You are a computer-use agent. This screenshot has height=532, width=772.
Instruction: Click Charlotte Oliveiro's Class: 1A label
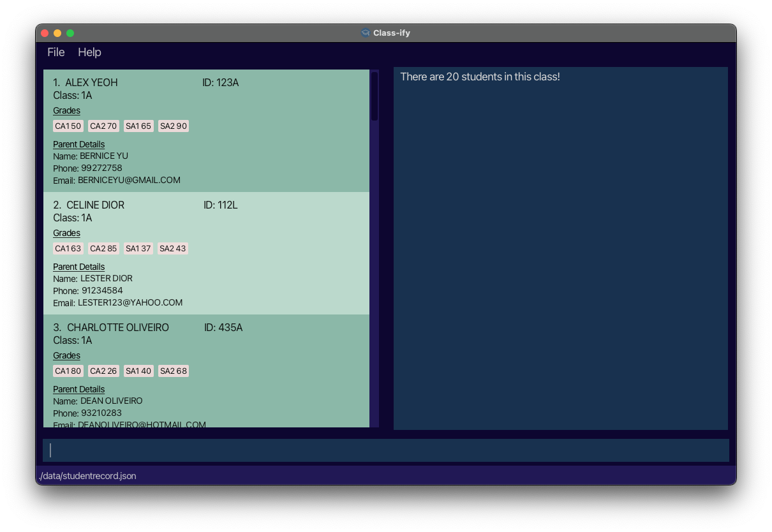coord(73,341)
